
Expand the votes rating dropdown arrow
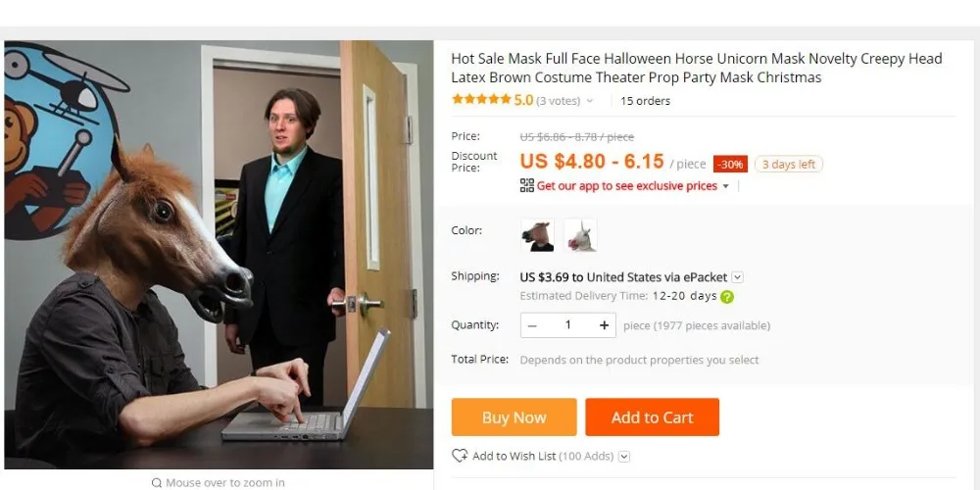coord(589,101)
